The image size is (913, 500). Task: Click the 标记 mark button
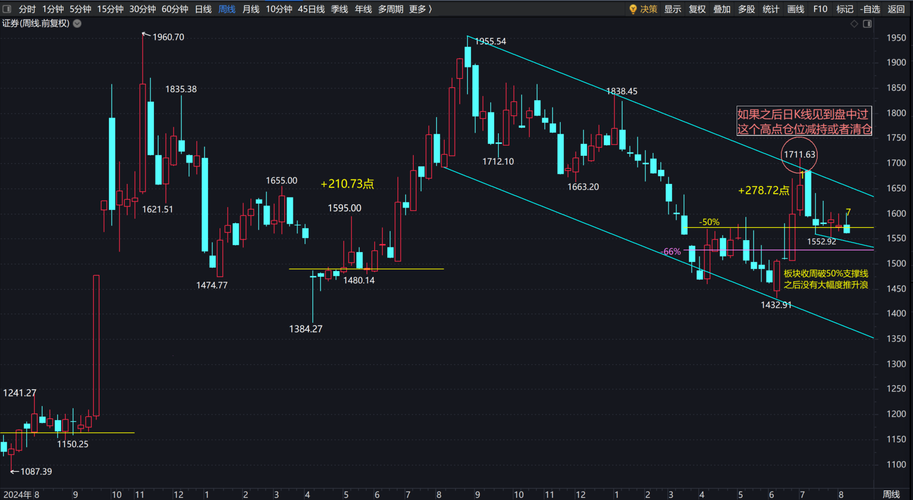[x=845, y=9]
